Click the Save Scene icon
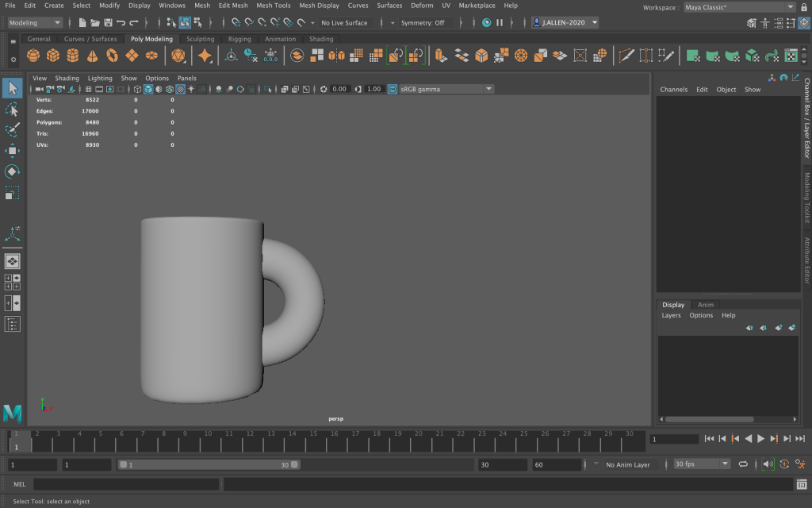 [108, 23]
